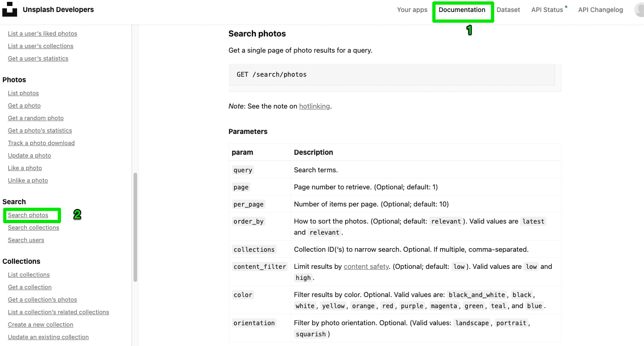Image resolution: width=644 pixels, height=346 pixels.
Task: Open the Dataset page
Action: 508,10
